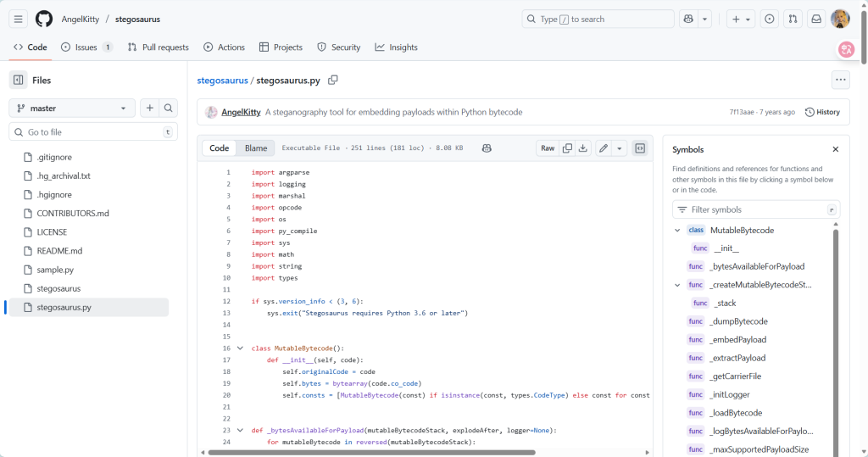Collapse the MutableBytecode class symbol

(x=677, y=230)
